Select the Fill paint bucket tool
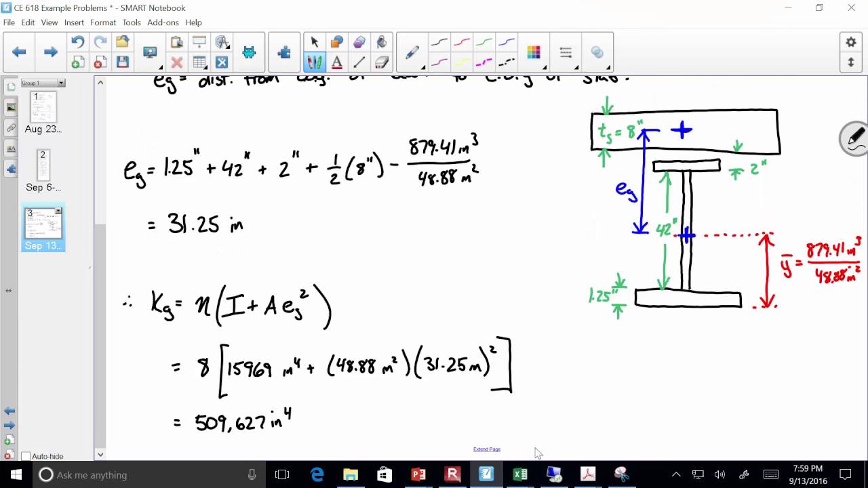 [x=381, y=43]
